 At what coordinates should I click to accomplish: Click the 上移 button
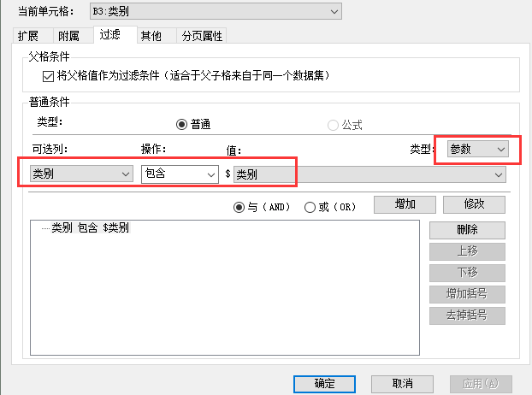click(x=467, y=251)
